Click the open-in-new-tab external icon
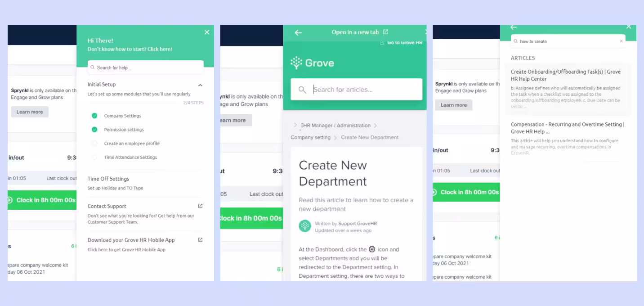This screenshot has width=644, height=306. pyautogui.click(x=385, y=32)
